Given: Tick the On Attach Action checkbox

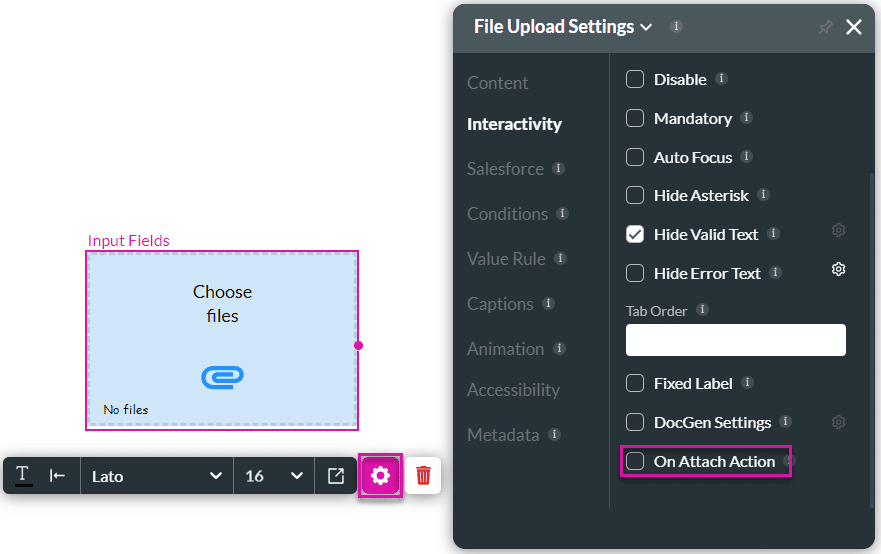Looking at the screenshot, I should (635, 461).
